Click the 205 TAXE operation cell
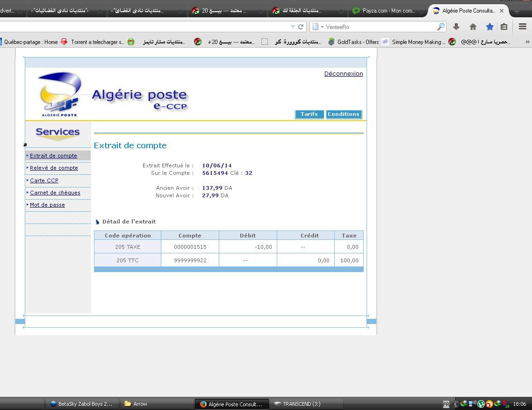 [128, 247]
